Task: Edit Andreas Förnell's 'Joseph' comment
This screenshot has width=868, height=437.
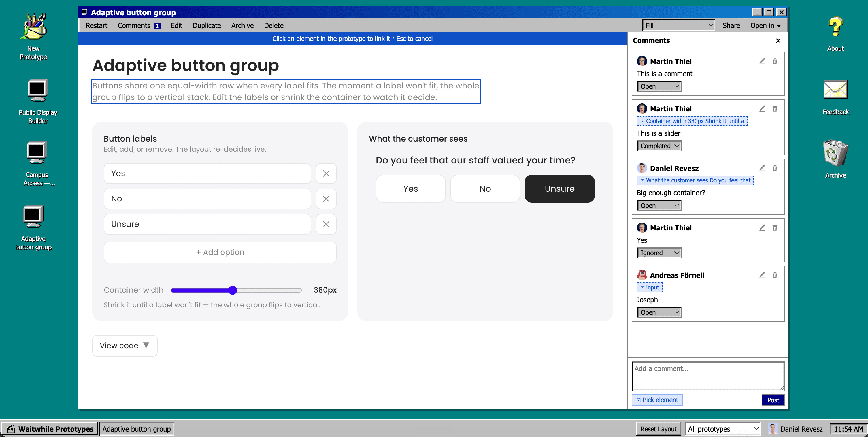Action: click(x=762, y=275)
